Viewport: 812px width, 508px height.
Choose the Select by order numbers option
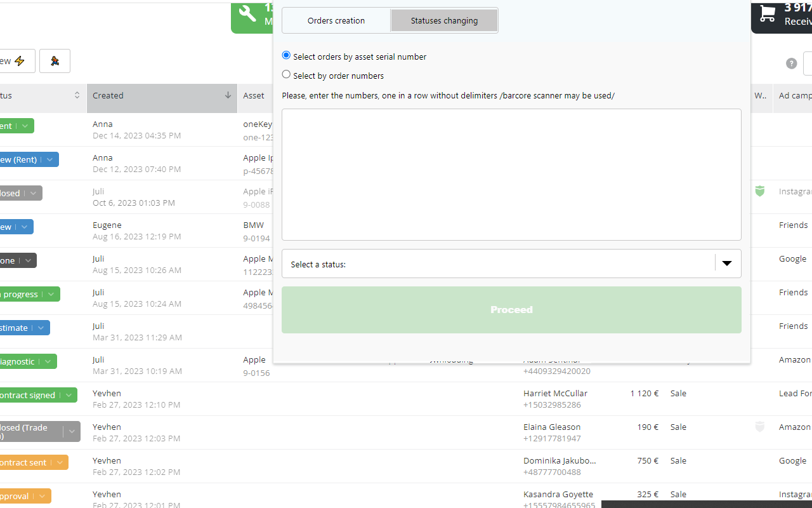286,74
